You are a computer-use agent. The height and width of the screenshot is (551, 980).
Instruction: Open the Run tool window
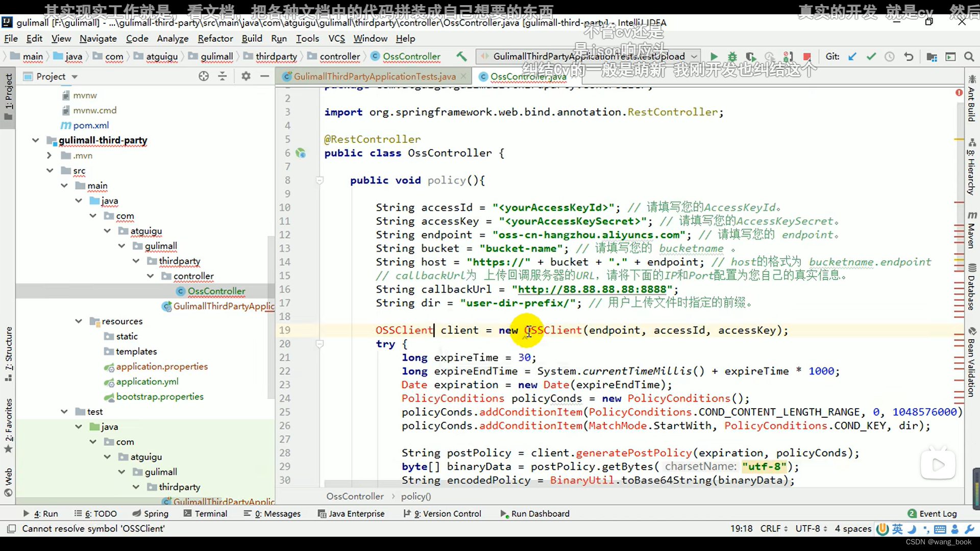[x=40, y=514]
